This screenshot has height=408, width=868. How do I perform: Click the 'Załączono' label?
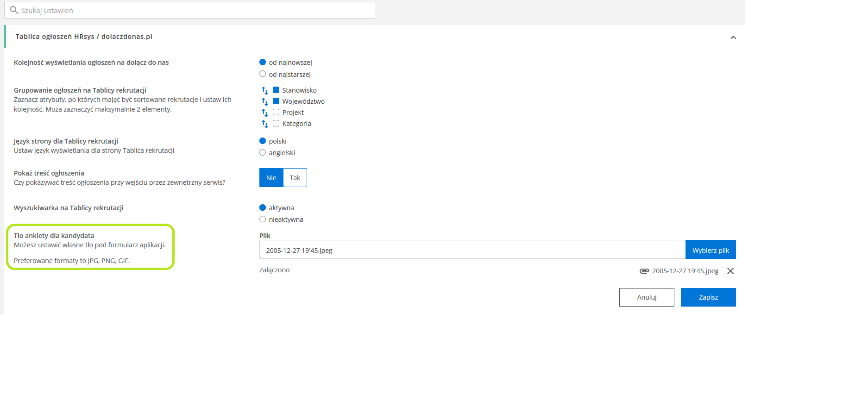point(274,270)
